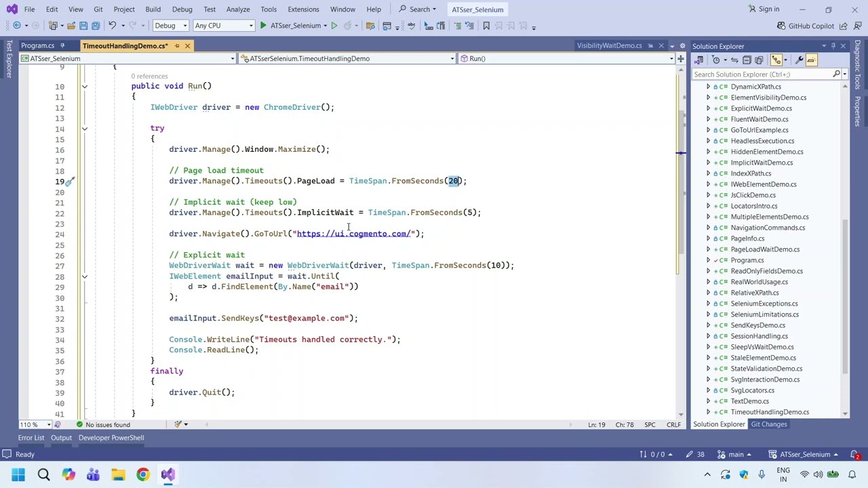Viewport: 868px width, 488px height.
Task: Click the Open File folder toolbar icon
Action: coord(71,26)
